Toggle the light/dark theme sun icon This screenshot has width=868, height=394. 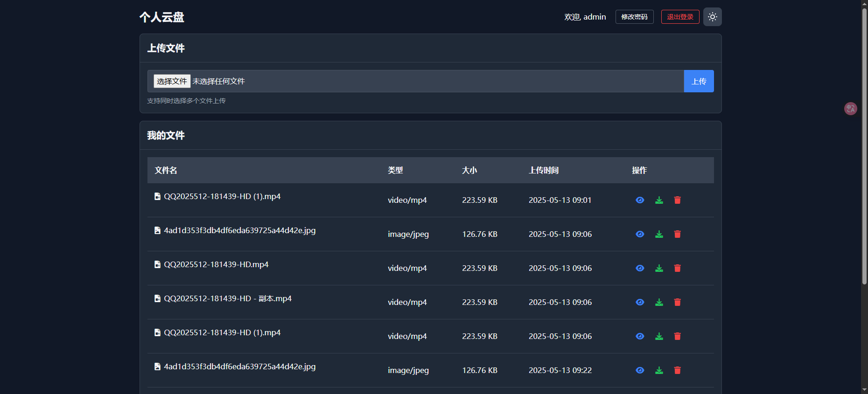click(712, 17)
